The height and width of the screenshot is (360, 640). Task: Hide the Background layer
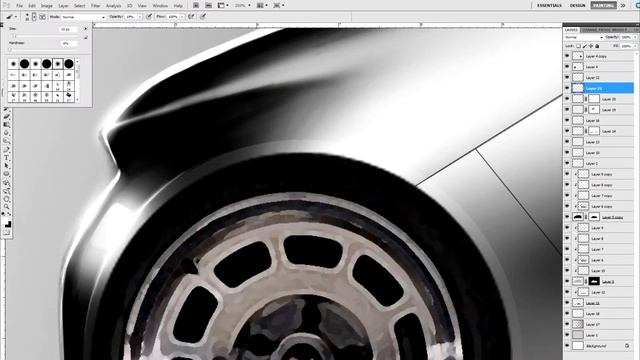point(567,346)
